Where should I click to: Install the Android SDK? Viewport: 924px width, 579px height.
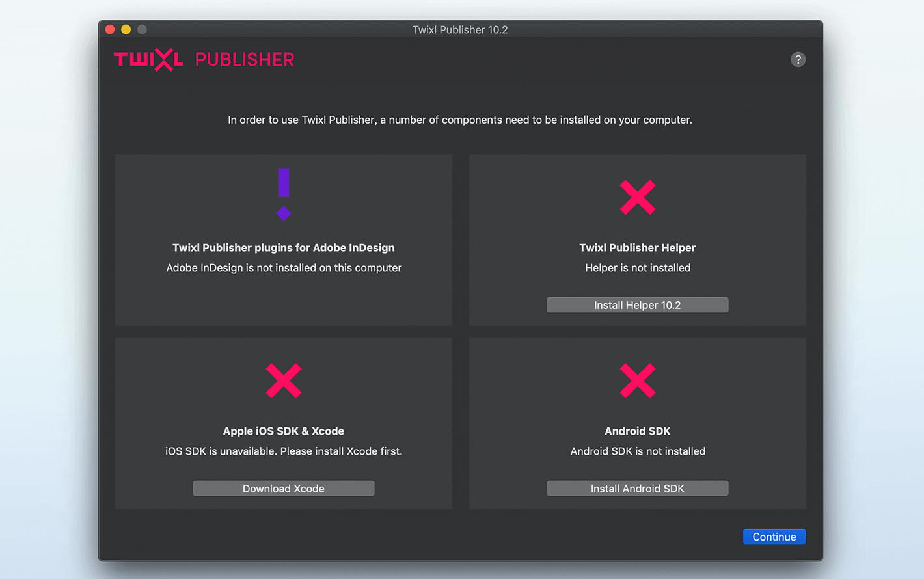coord(638,489)
